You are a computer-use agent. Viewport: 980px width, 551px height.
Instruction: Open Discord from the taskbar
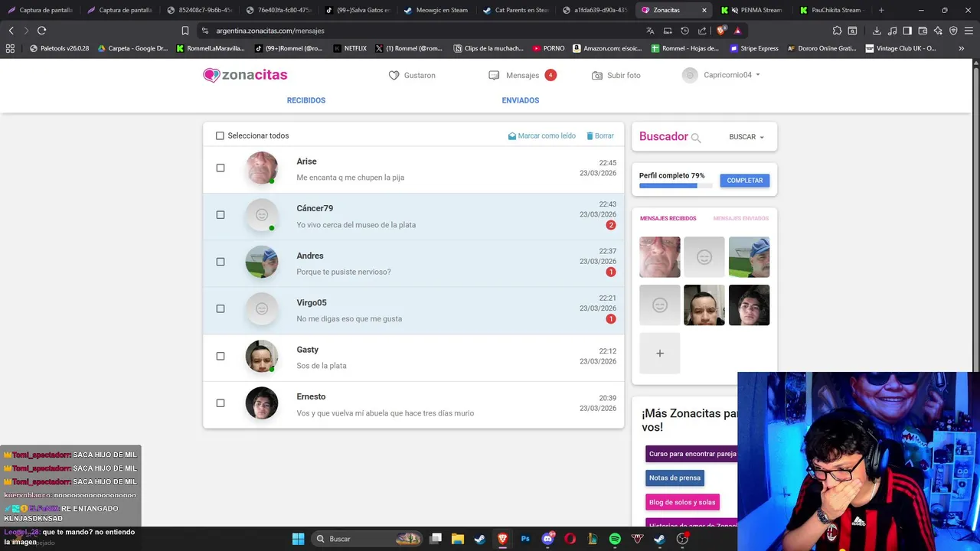[547, 539]
